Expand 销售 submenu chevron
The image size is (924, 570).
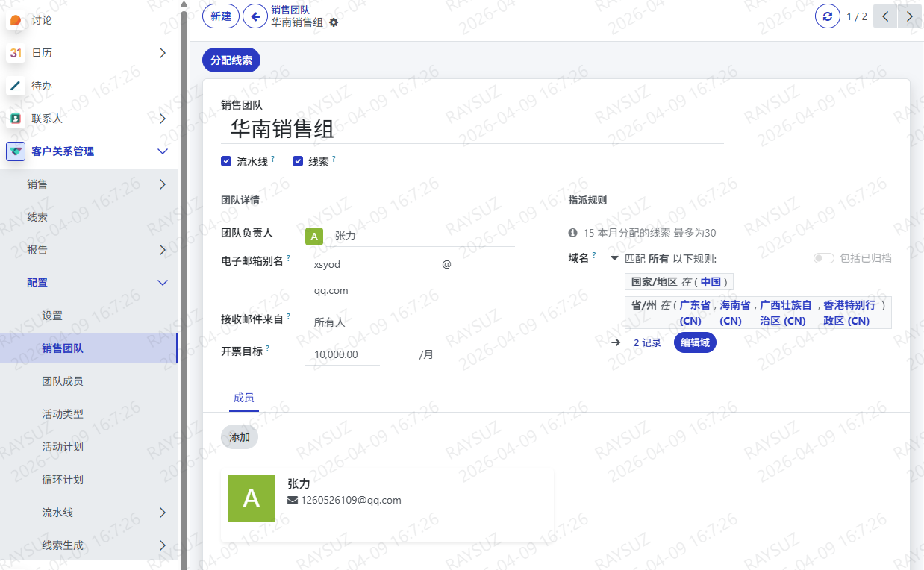[x=163, y=184]
